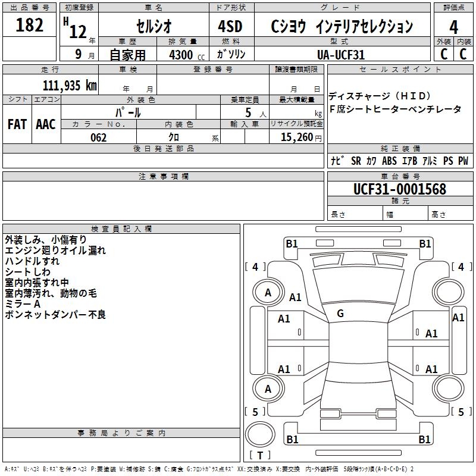Select the color number 062 field
This screenshot has height=476, width=476.
coord(99,137)
